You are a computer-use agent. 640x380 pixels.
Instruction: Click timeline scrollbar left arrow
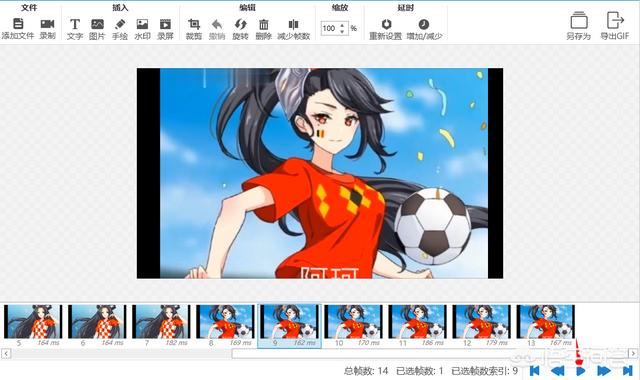click(6, 353)
